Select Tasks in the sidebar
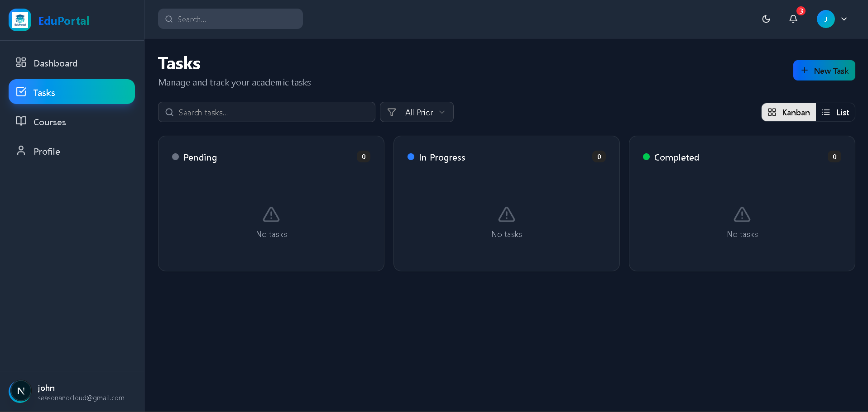 72,92
